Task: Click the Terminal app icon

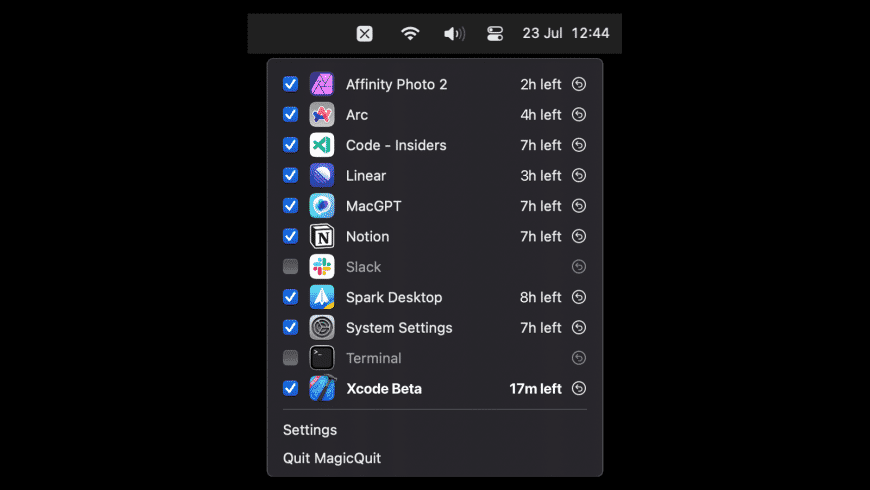Action: click(322, 358)
